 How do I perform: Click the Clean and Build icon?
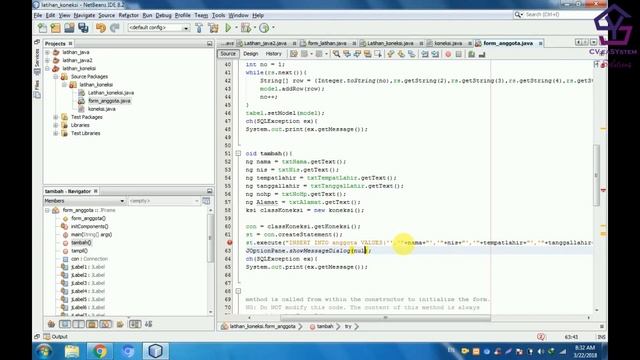click(213, 28)
